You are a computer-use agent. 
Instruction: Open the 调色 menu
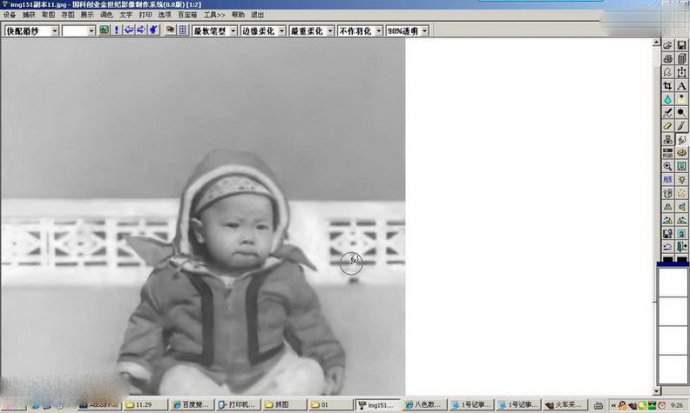coord(106,15)
